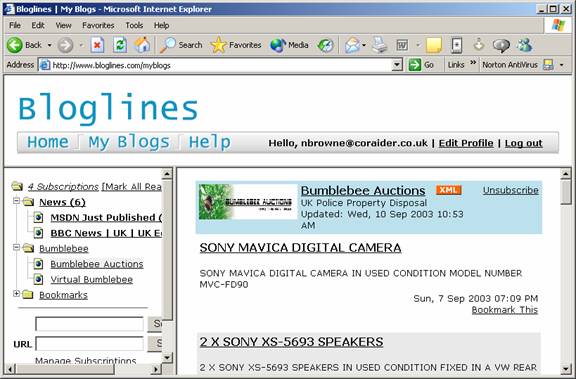Click the yellow note icon in toolbar
This screenshot has width=576, height=379.
[434, 45]
